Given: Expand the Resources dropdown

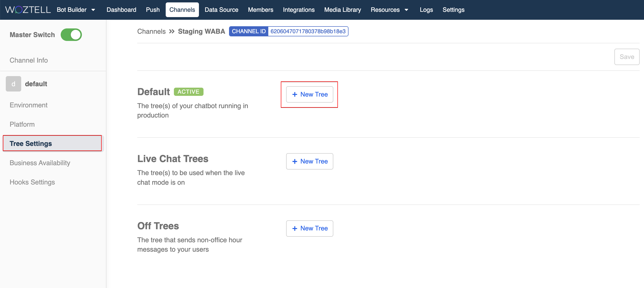Looking at the screenshot, I should 389,10.
